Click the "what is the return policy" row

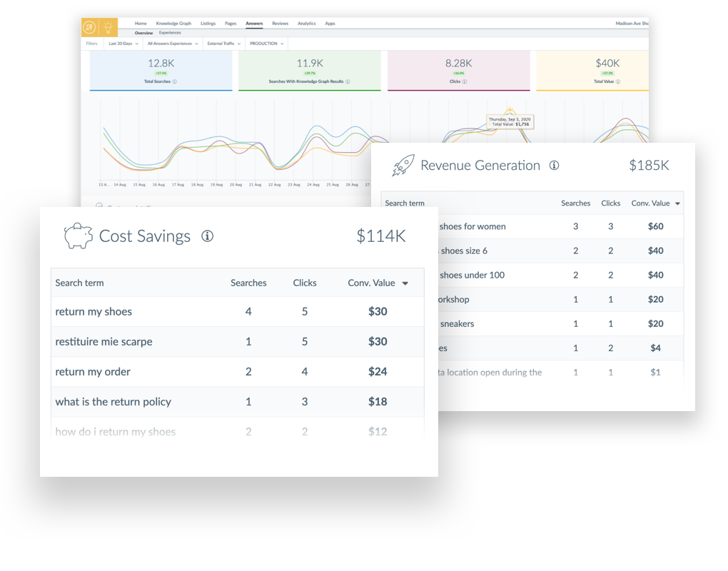point(113,402)
